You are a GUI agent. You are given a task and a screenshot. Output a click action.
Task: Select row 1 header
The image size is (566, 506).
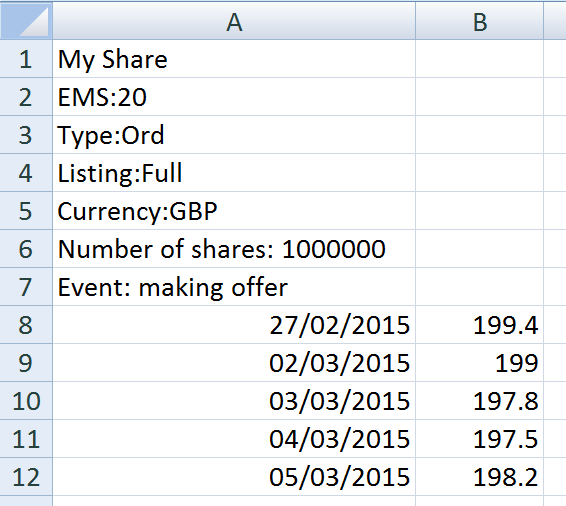click(26, 59)
